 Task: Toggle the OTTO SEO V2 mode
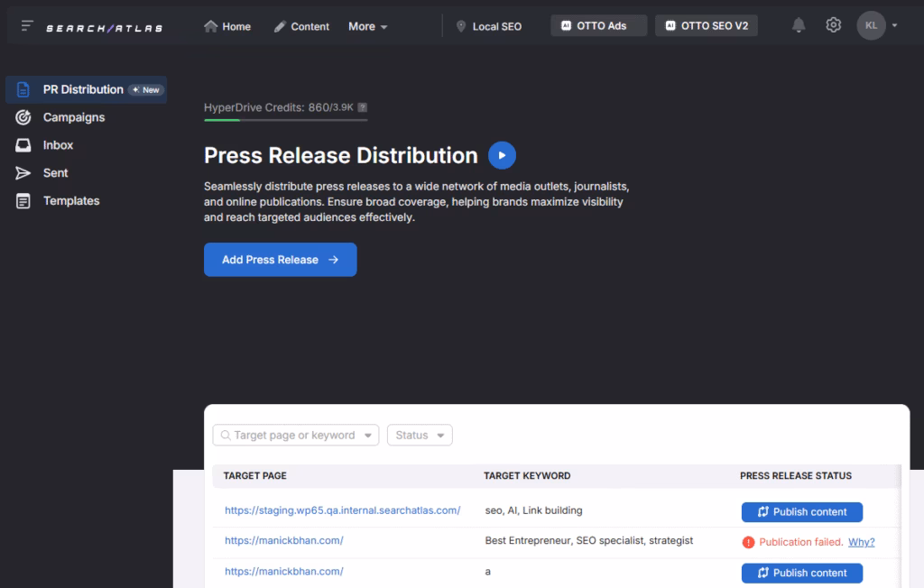tap(712, 25)
